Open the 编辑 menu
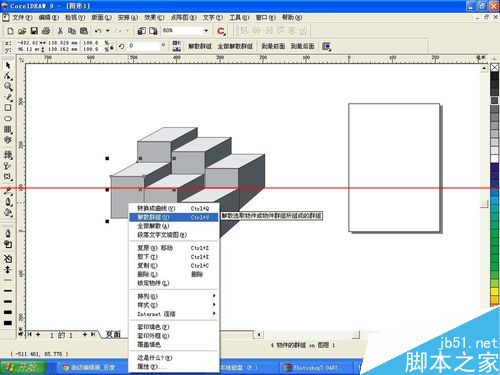The width and height of the screenshot is (500, 375). coord(49,17)
